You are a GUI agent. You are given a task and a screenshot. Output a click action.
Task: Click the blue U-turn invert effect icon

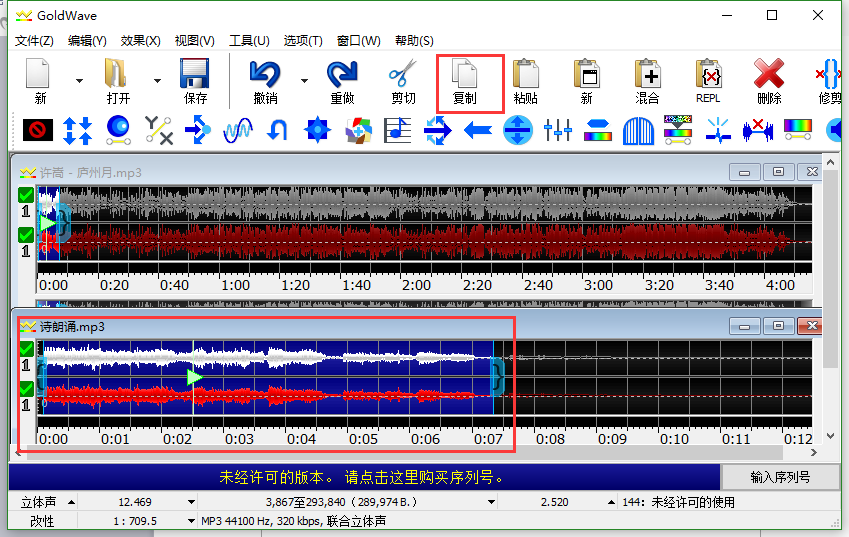[x=277, y=130]
